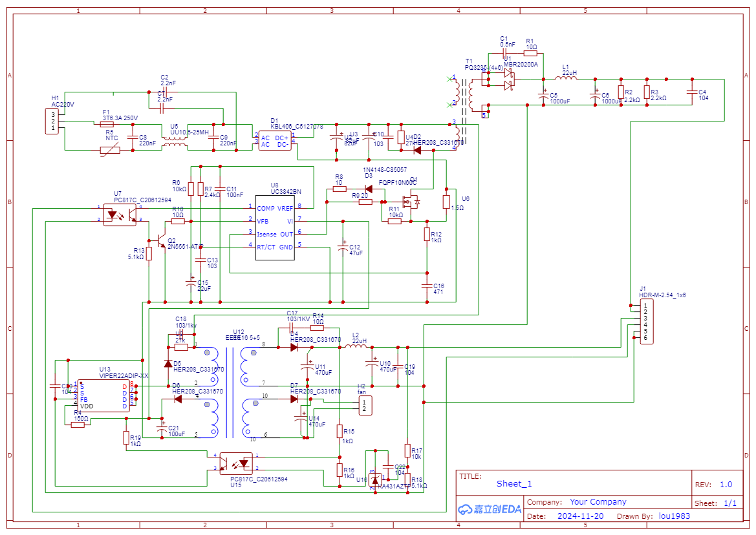Select the KBL406 bridge rectifier D1

[x=276, y=140]
